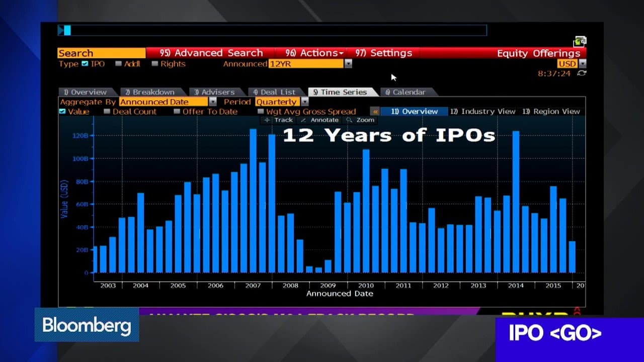The height and width of the screenshot is (362, 644).
Task: Click the tallest 2014 bar
Action: 516,202
